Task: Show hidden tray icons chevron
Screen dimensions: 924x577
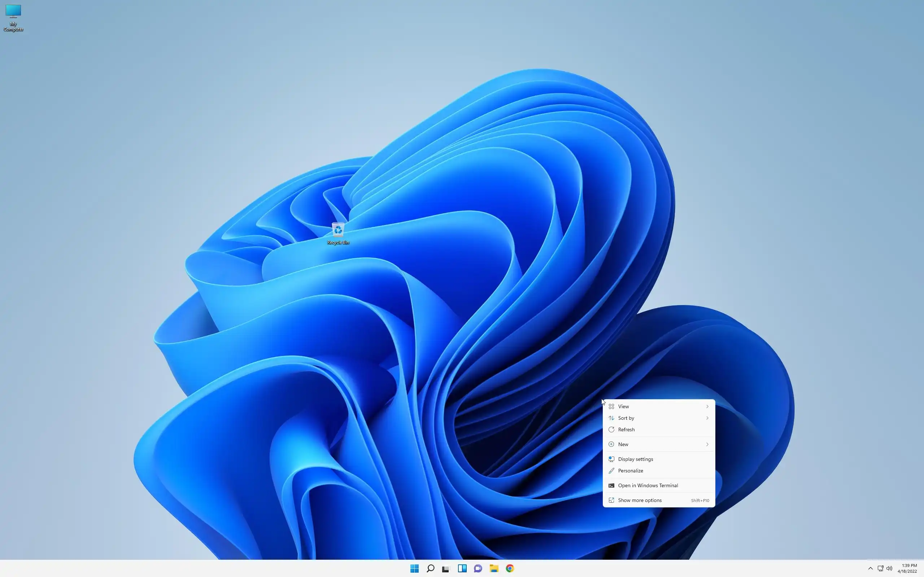Action: click(x=870, y=568)
